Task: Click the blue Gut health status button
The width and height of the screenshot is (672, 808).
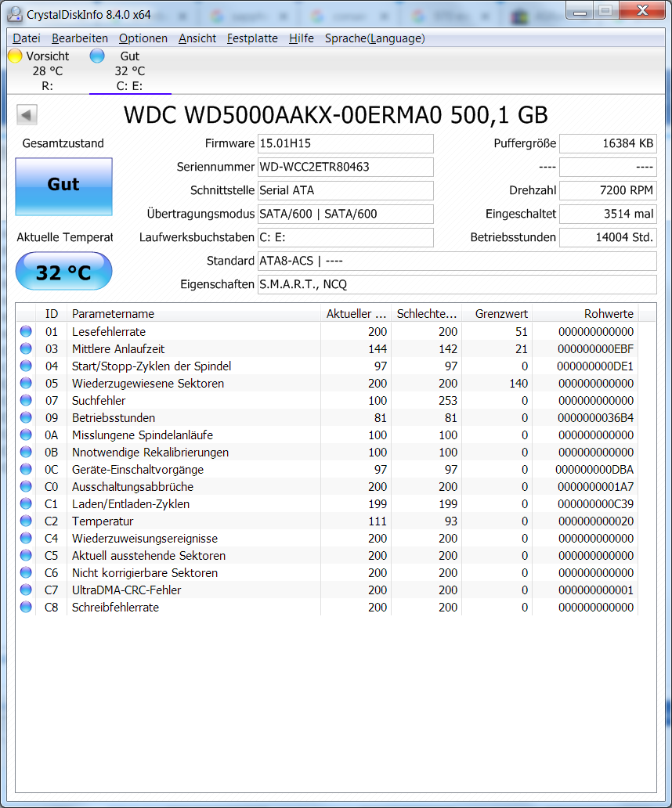Action: [64, 186]
